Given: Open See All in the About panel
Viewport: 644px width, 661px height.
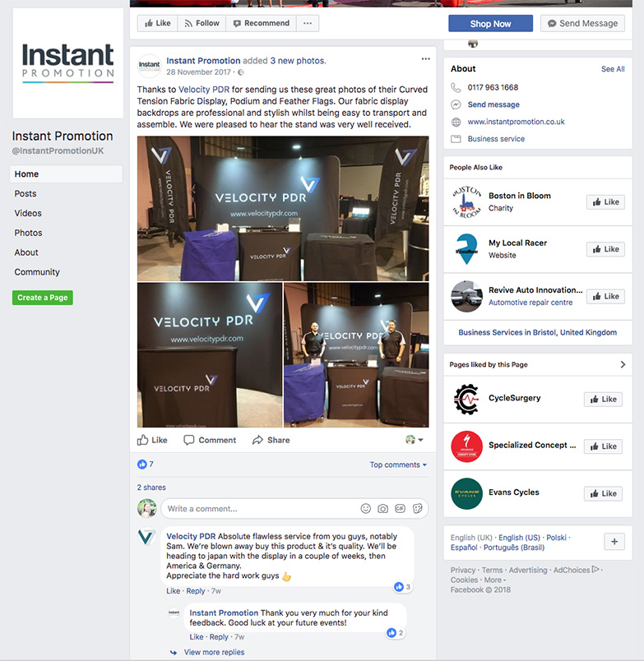Looking at the screenshot, I should coord(613,69).
